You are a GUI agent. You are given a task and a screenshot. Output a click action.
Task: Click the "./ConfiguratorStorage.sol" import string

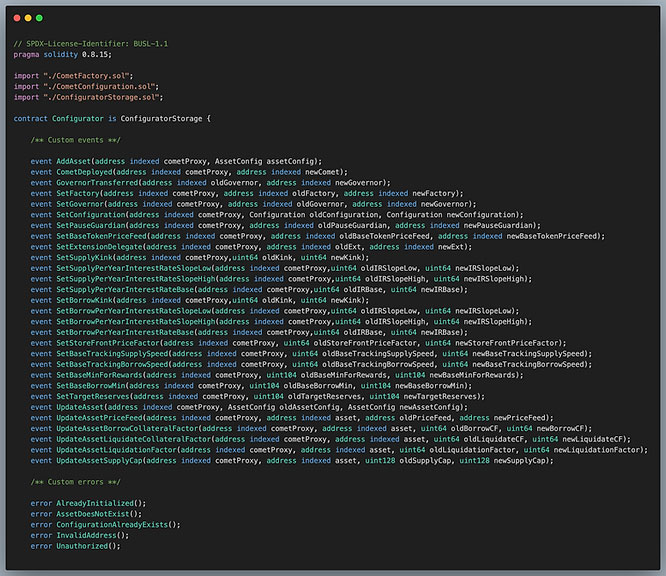pos(101,97)
